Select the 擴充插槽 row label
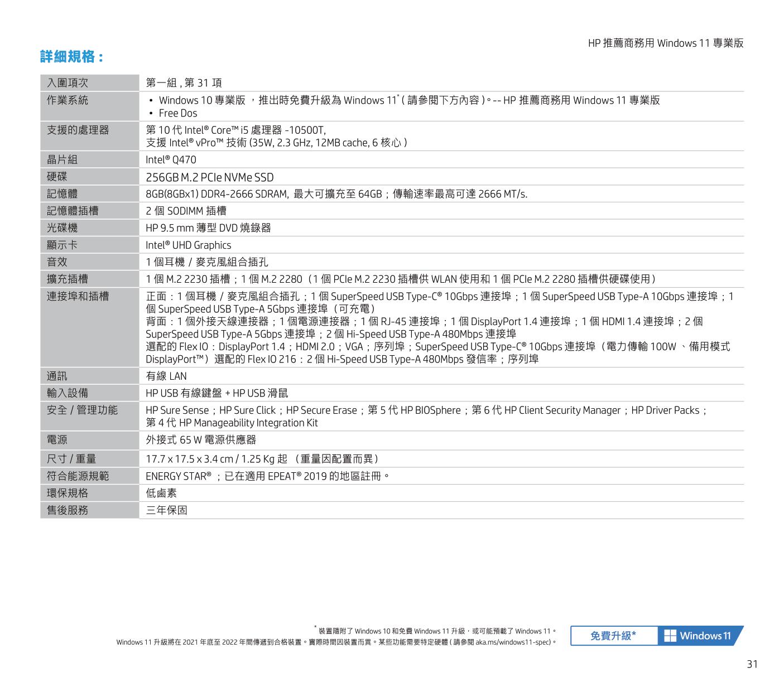 [68, 279]
